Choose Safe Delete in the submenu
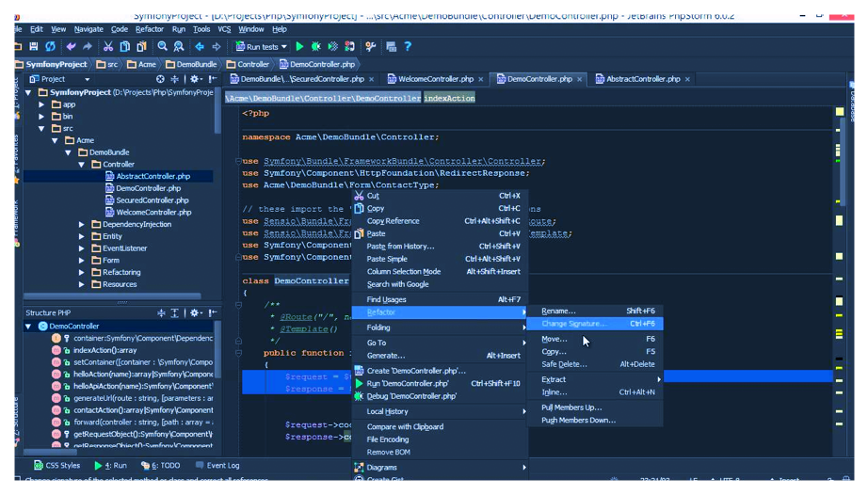The width and height of the screenshot is (868, 495). 595,364
